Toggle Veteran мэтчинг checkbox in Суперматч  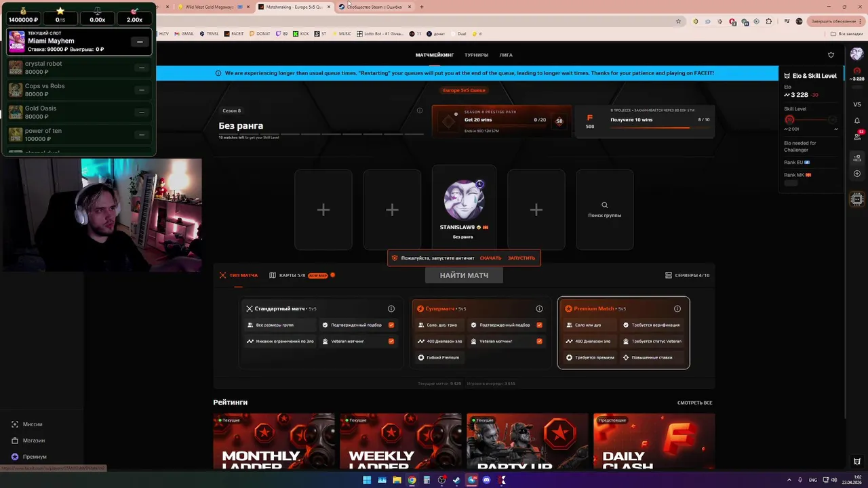(539, 341)
